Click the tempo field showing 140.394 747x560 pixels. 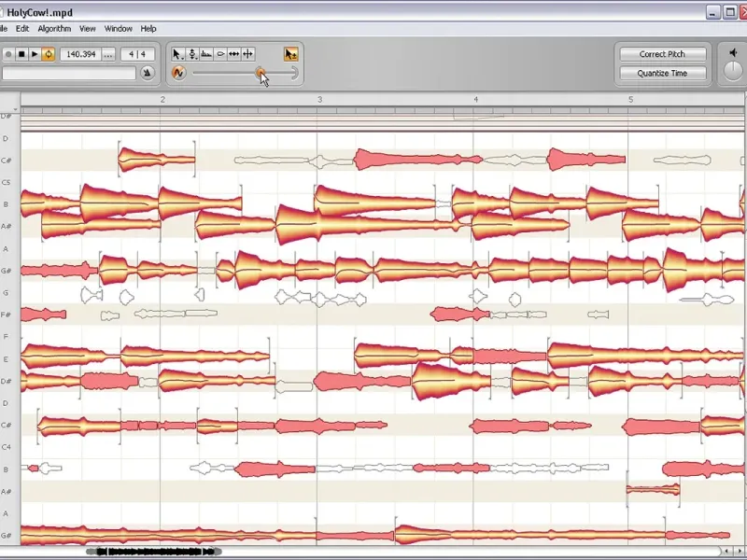tap(80, 54)
